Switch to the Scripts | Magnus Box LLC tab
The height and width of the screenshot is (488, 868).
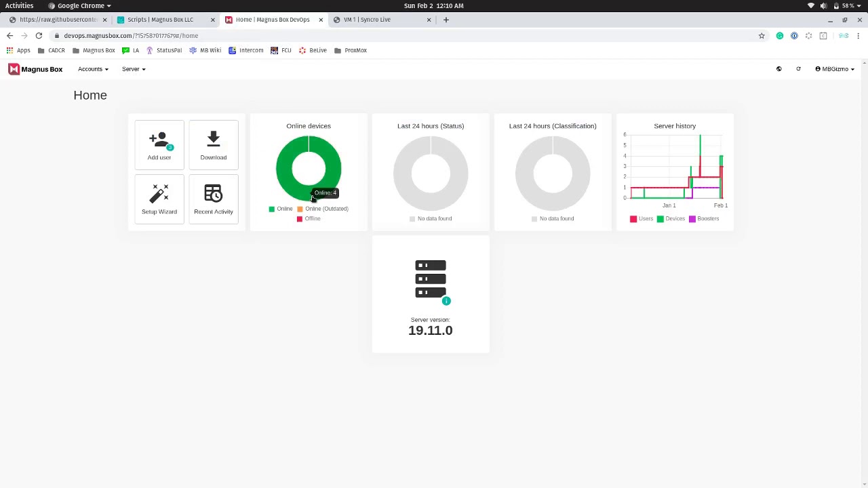[x=165, y=20]
